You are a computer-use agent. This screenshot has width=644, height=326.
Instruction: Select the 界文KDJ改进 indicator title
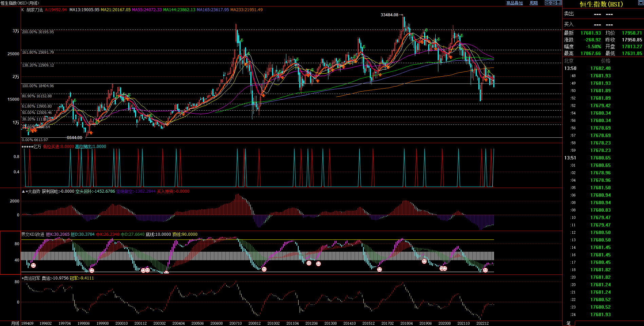(x=33, y=234)
